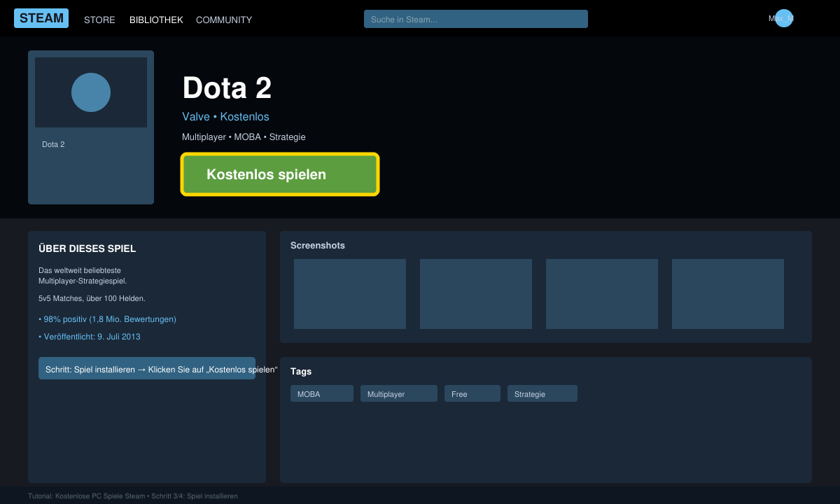Open the COMMUNITY menu
The image size is (840, 504).
(224, 20)
